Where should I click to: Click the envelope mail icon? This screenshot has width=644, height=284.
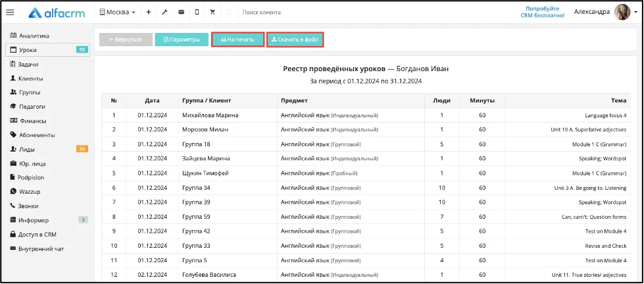click(181, 13)
